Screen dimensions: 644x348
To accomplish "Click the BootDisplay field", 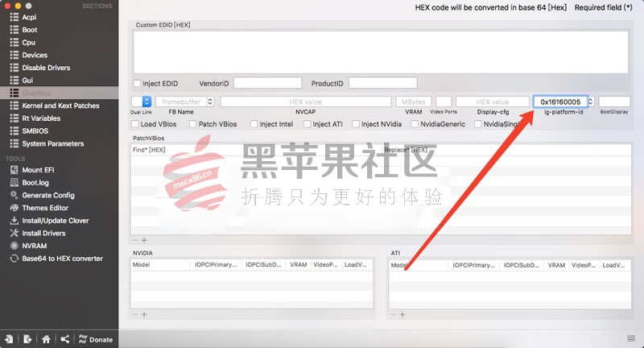I will coord(614,101).
